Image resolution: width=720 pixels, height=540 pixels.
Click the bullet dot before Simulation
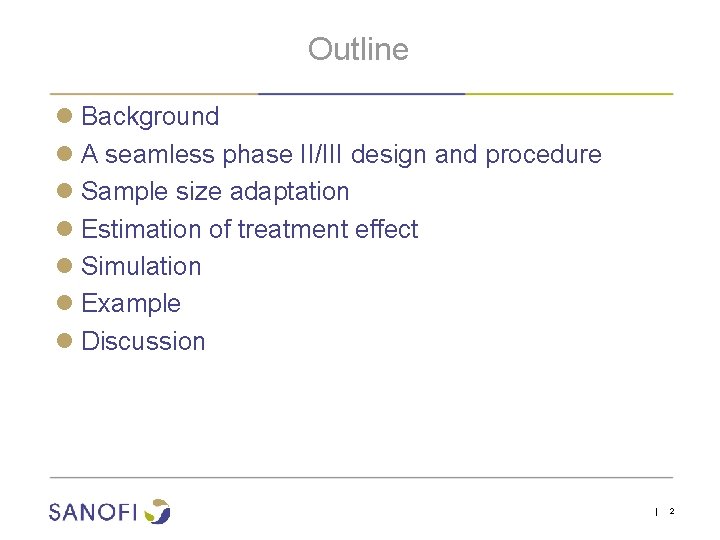pyautogui.click(x=63, y=267)
